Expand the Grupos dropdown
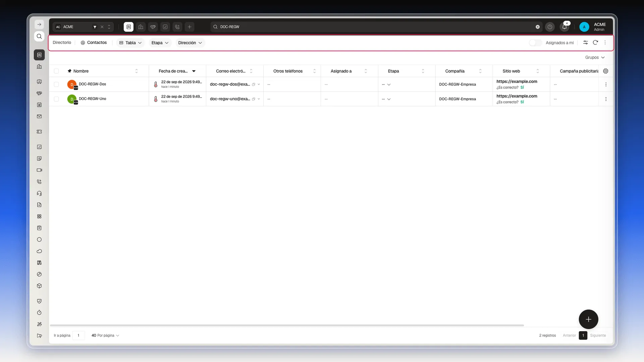This screenshot has height=362, width=644. tap(595, 57)
